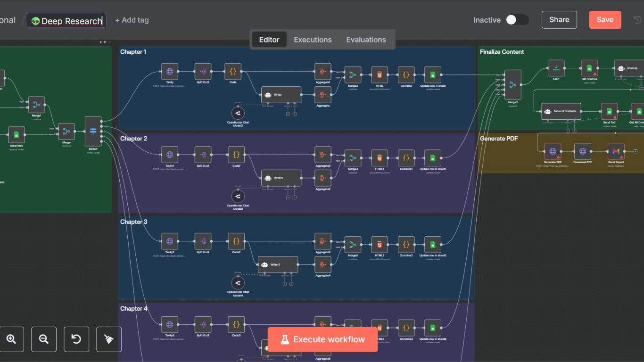Select the Limit node
Viewport: 644px width, 362px height.
click(556, 68)
